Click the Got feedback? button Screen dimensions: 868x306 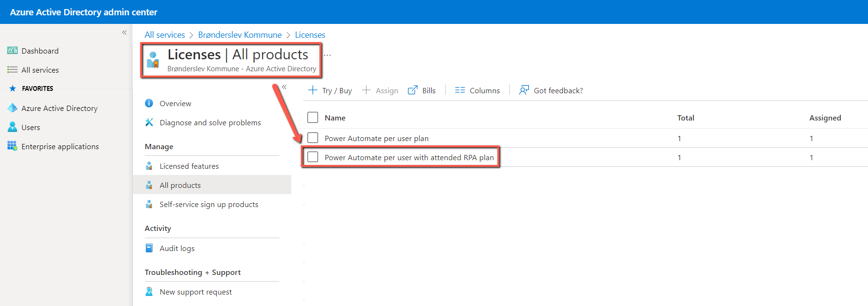tap(551, 90)
